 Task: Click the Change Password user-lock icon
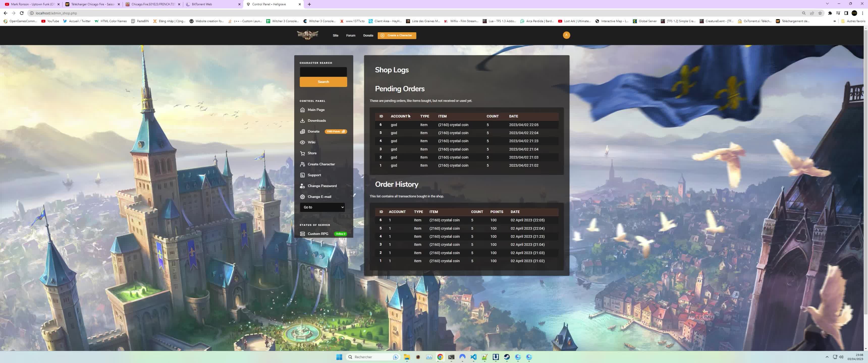coord(302,186)
